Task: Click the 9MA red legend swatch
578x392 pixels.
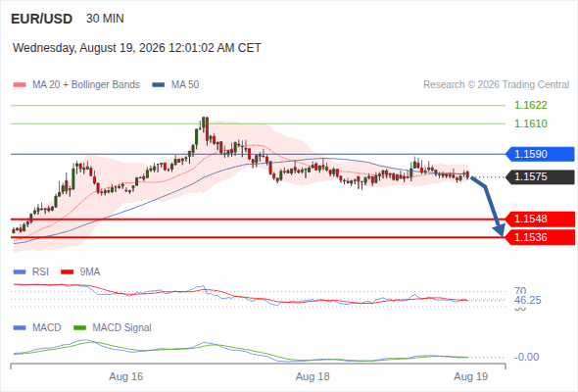Action: pyautogui.click(x=67, y=272)
